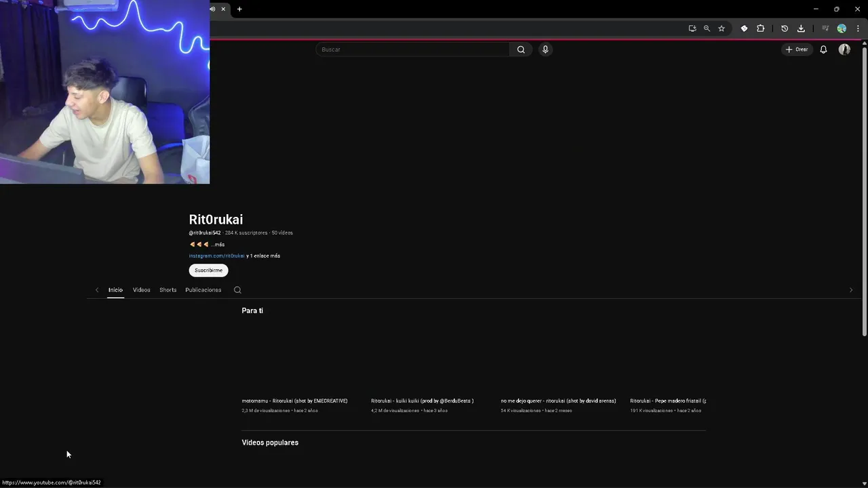Click the '50 vídeos' count text
This screenshot has height=488, width=868.
[282, 233]
